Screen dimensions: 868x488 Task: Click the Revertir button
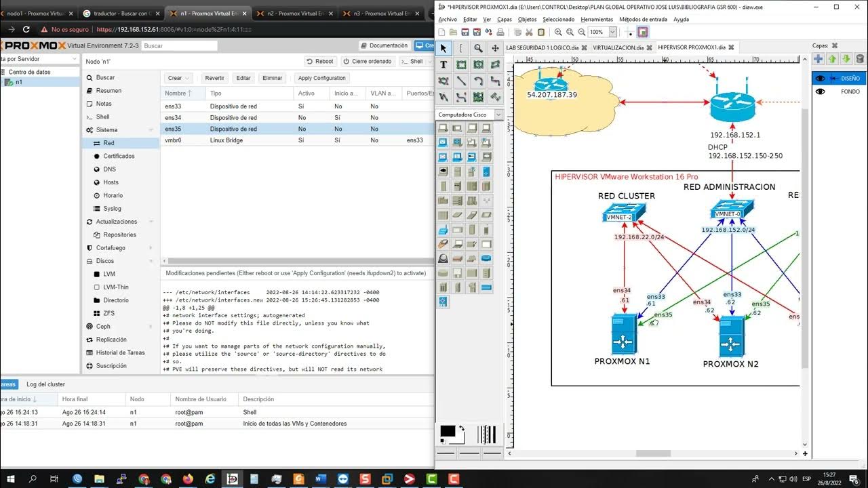click(214, 78)
